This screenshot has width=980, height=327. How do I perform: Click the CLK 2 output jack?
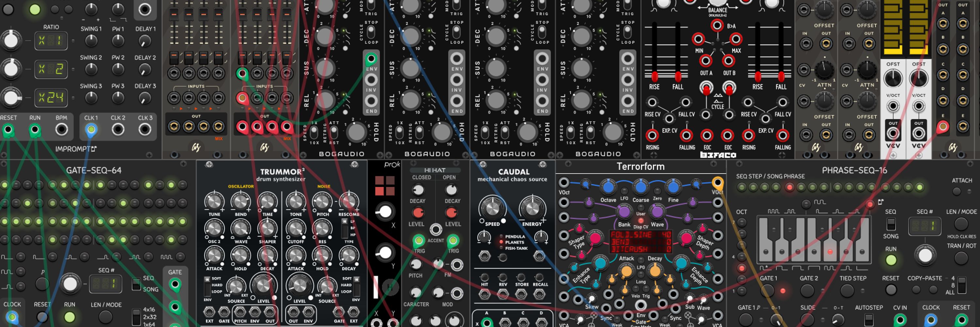pos(118,130)
